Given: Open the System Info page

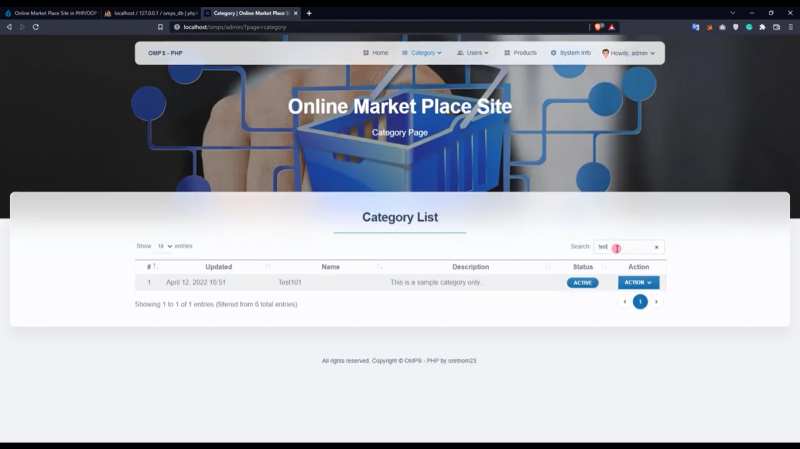Looking at the screenshot, I should tap(570, 53).
